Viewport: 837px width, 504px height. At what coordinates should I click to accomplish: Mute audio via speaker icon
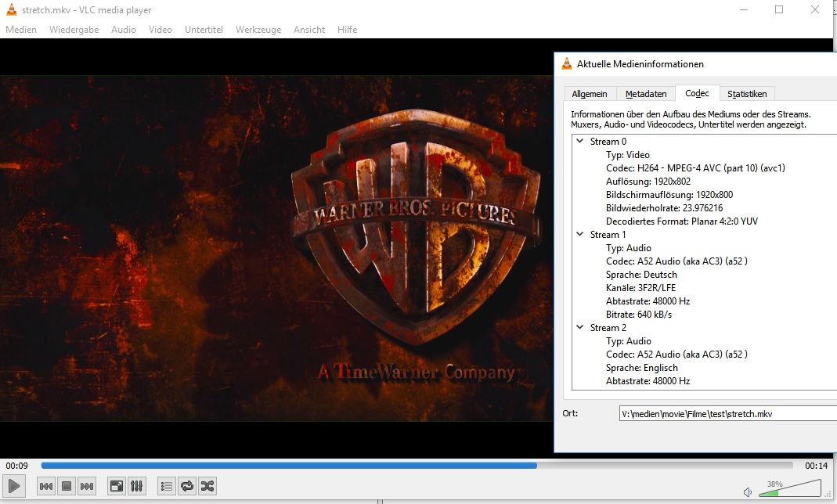coord(748,492)
